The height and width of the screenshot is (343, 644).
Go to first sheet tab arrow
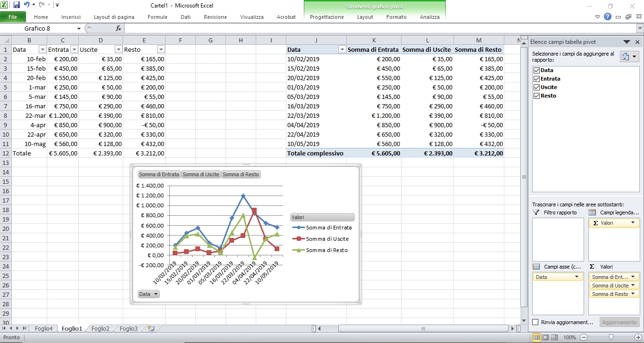(5, 328)
